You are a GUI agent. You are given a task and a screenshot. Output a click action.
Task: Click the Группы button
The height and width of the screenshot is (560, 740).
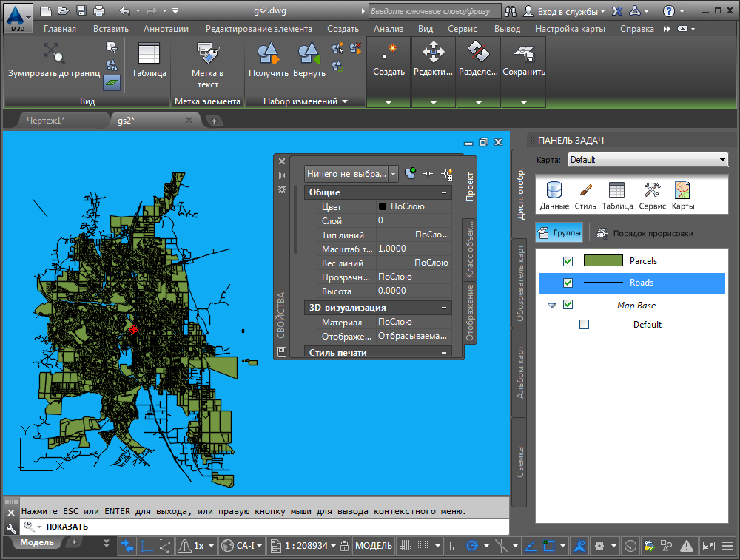pyautogui.click(x=559, y=233)
